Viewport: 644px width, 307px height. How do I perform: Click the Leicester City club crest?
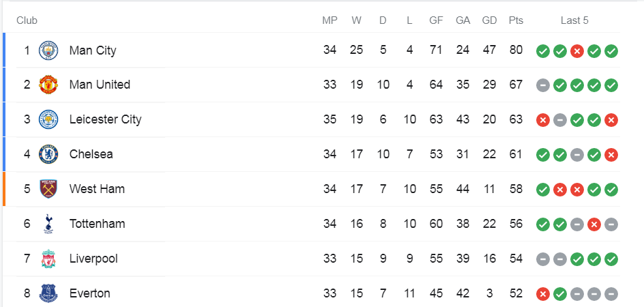coord(48,119)
